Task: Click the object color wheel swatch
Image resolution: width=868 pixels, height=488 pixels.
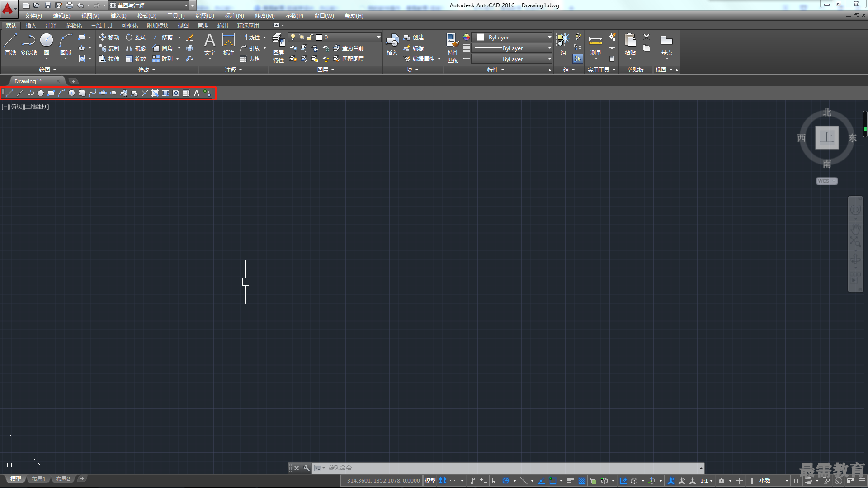Action: (467, 38)
